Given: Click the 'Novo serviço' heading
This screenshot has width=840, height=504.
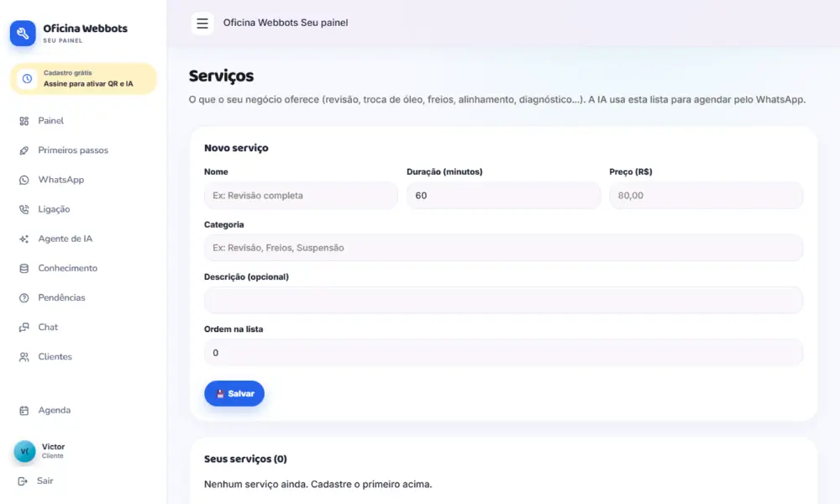Looking at the screenshot, I should coord(236,148).
